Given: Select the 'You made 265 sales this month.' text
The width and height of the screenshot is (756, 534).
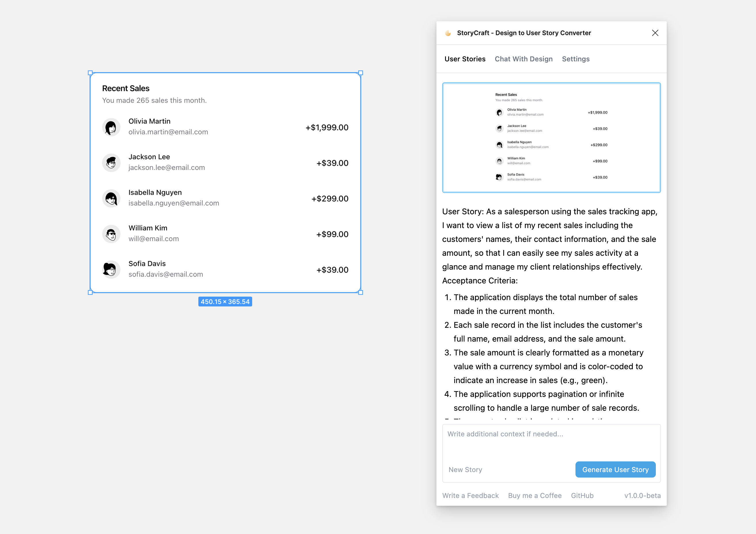Looking at the screenshot, I should point(154,100).
